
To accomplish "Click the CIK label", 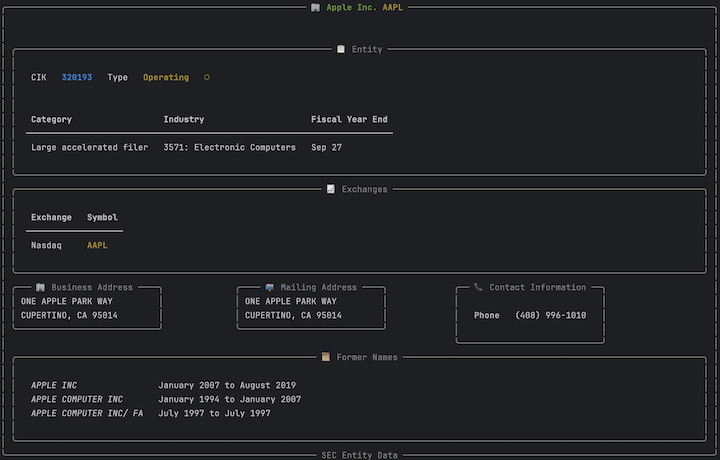I will 39,78.
